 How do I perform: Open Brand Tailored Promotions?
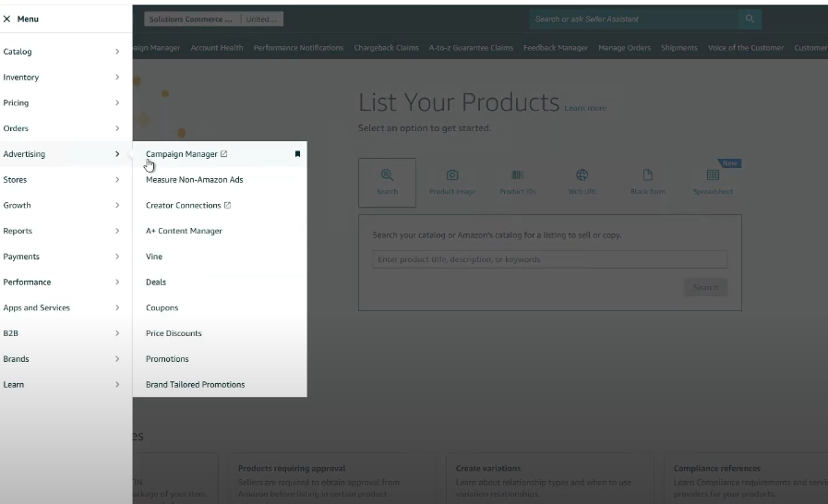click(x=196, y=385)
